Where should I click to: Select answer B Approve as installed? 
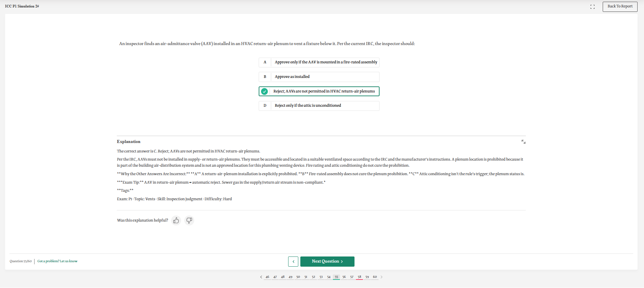(319, 77)
